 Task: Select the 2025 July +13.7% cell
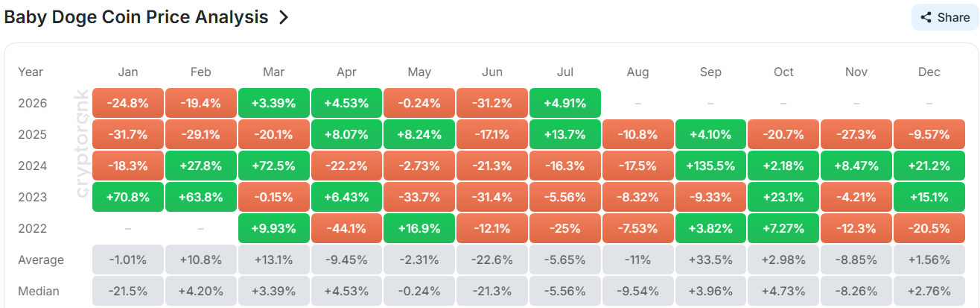tap(564, 135)
